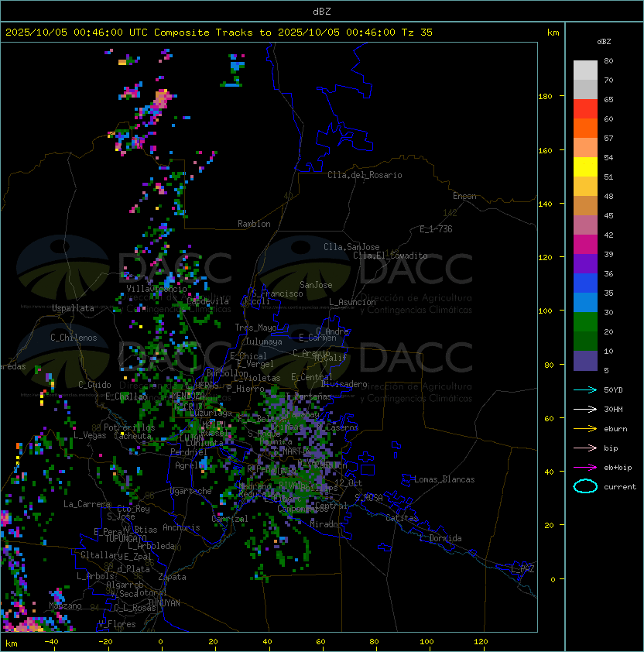Click the 'Zapata' map label
The height and width of the screenshot is (652, 644).
[172, 577]
